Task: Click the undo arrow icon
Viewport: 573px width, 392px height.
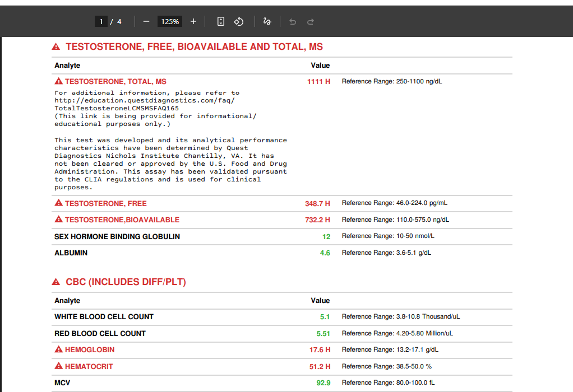Action: (x=293, y=22)
